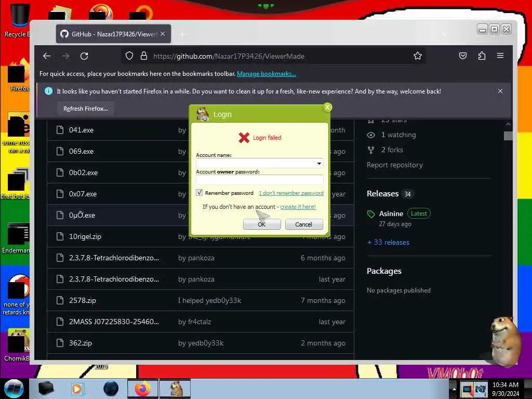Image resolution: width=532 pixels, height=399 pixels.
Task: Click file icon beside 362.zip
Action: click(60, 343)
